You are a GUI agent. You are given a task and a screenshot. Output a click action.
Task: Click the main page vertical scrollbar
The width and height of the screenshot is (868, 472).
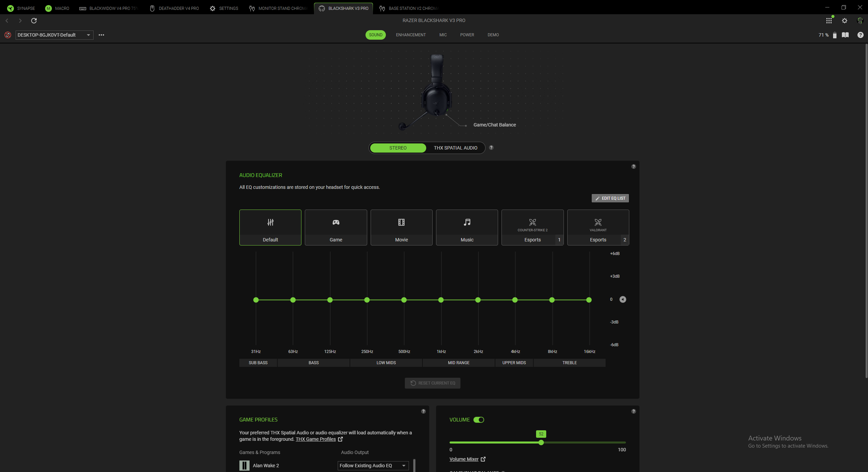[866, 210]
